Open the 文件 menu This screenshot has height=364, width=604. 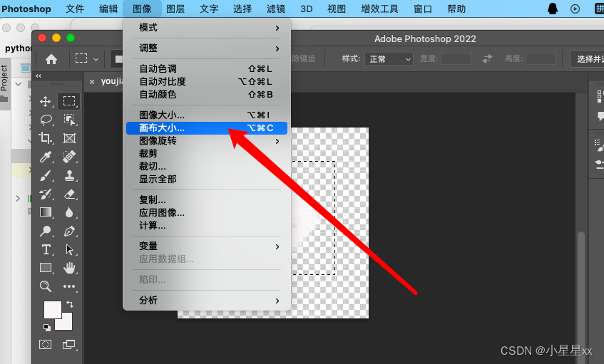pyautogui.click(x=75, y=9)
